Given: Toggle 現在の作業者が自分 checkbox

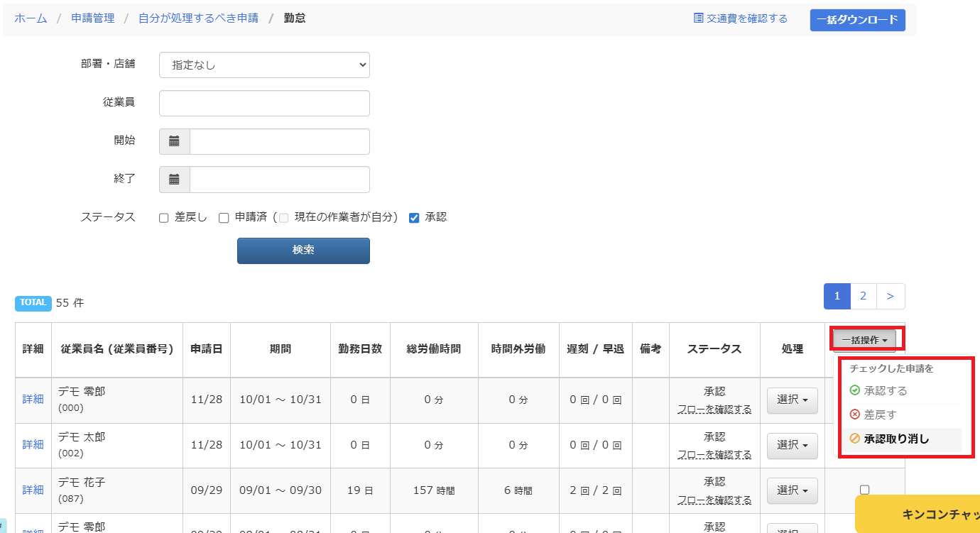Looking at the screenshot, I should pyautogui.click(x=284, y=218).
